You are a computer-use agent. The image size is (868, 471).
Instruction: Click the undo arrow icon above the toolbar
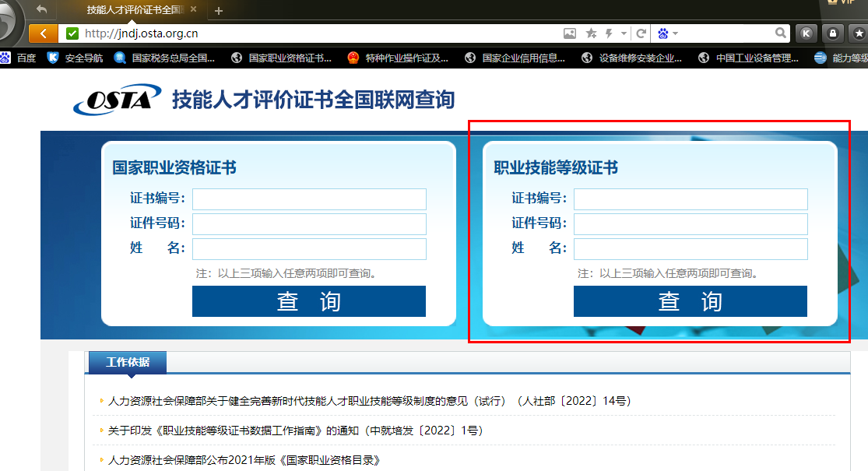41,9
